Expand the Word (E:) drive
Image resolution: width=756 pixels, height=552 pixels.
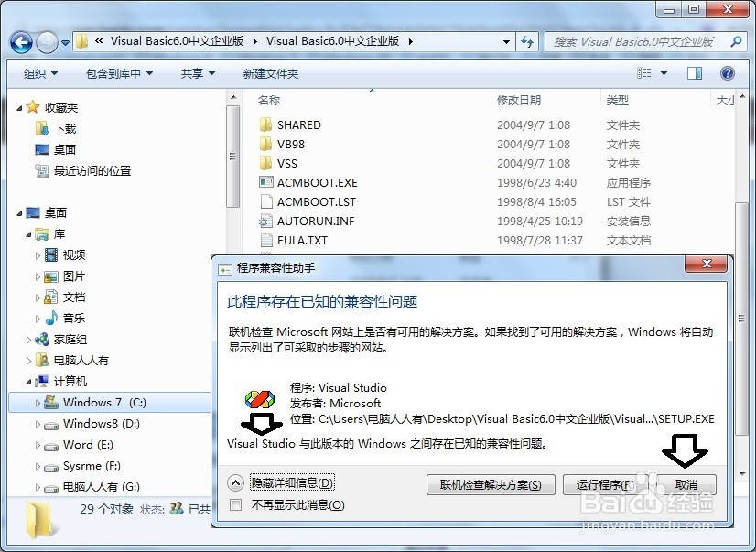click(38, 446)
